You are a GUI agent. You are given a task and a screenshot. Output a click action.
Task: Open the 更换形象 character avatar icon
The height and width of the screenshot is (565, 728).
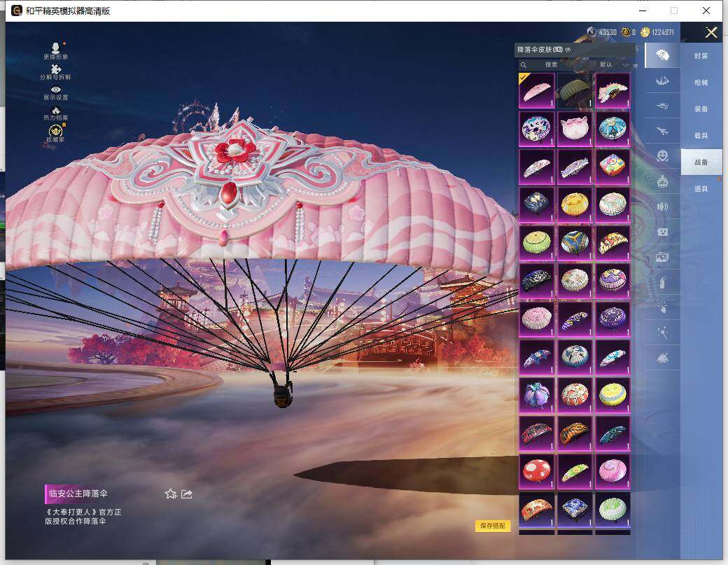pos(55,48)
